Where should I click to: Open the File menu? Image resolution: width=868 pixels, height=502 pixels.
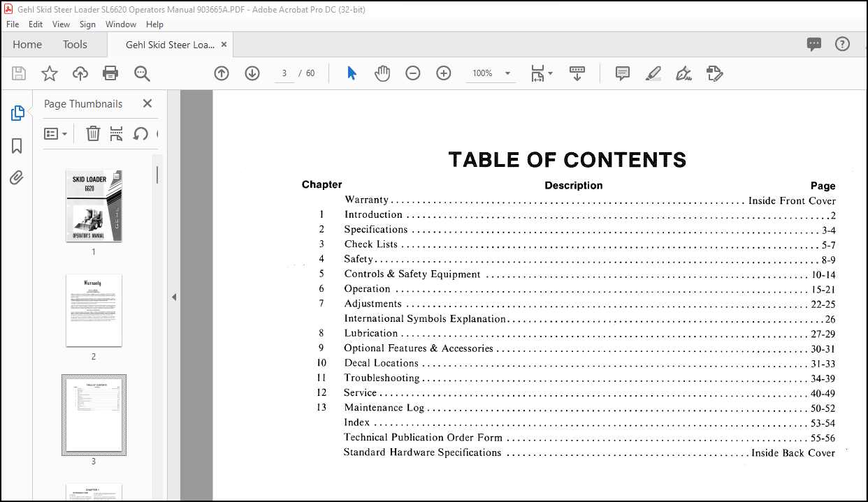pos(13,24)
